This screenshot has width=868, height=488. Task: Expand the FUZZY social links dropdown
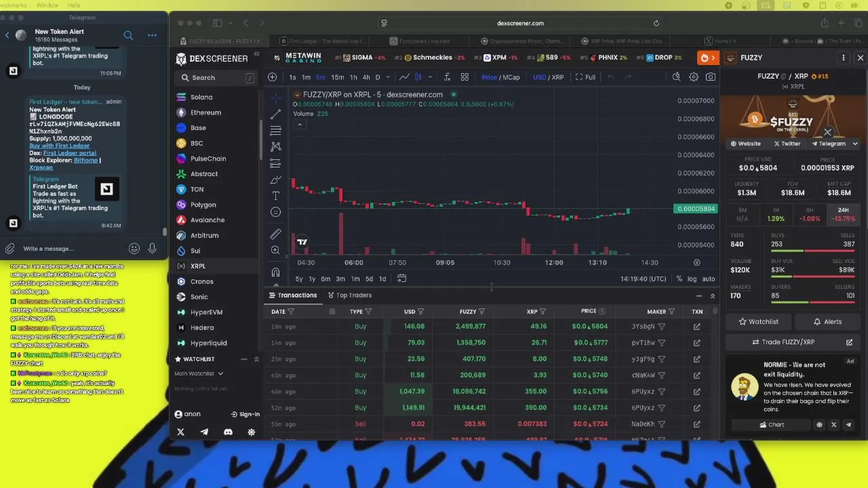(855, 144)
